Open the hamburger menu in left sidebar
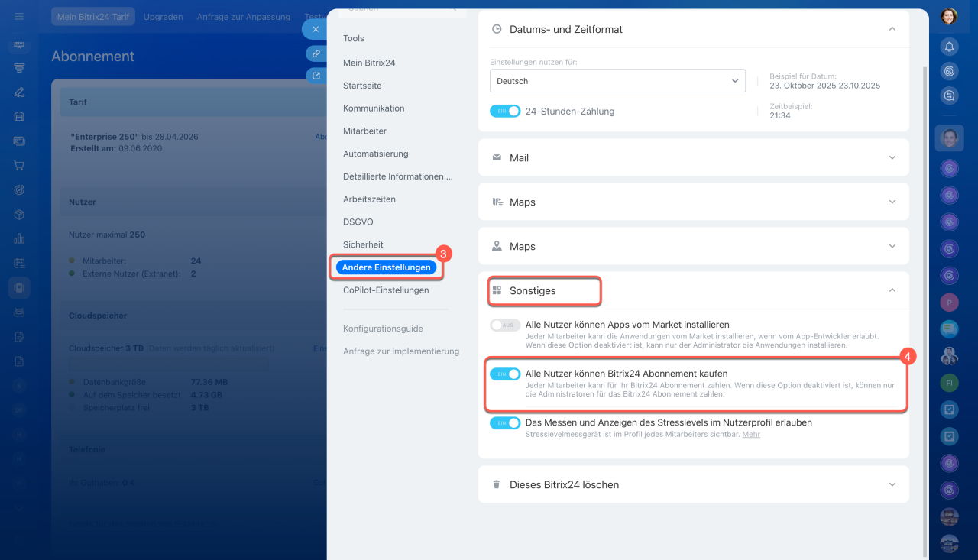Screen dimensions: 978x560 (19, 16)
